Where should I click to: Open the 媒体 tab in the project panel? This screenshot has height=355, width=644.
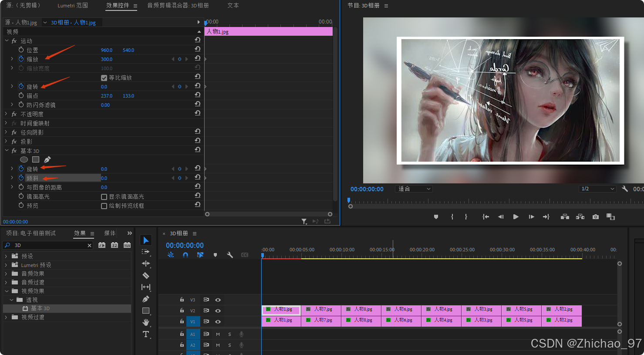(110, 233)
